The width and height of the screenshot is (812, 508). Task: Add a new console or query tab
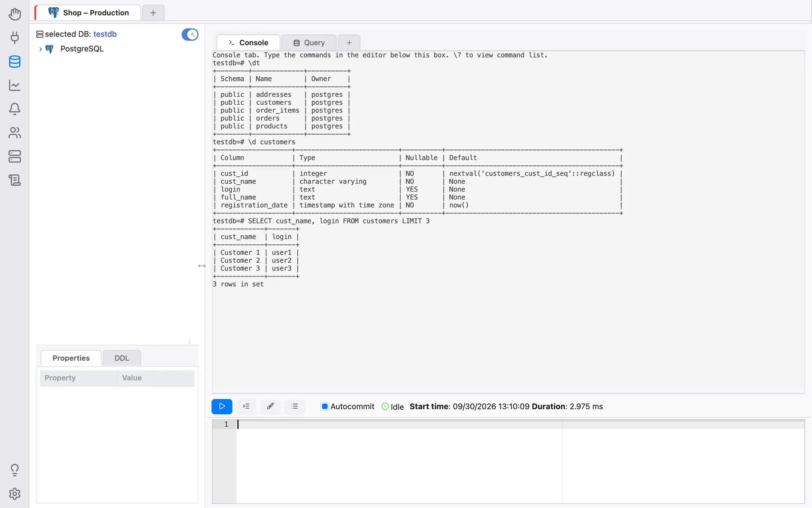(349, 42)
